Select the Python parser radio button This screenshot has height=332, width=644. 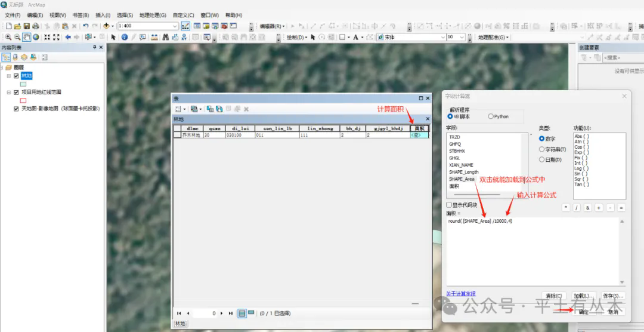(x=491, y=116)
